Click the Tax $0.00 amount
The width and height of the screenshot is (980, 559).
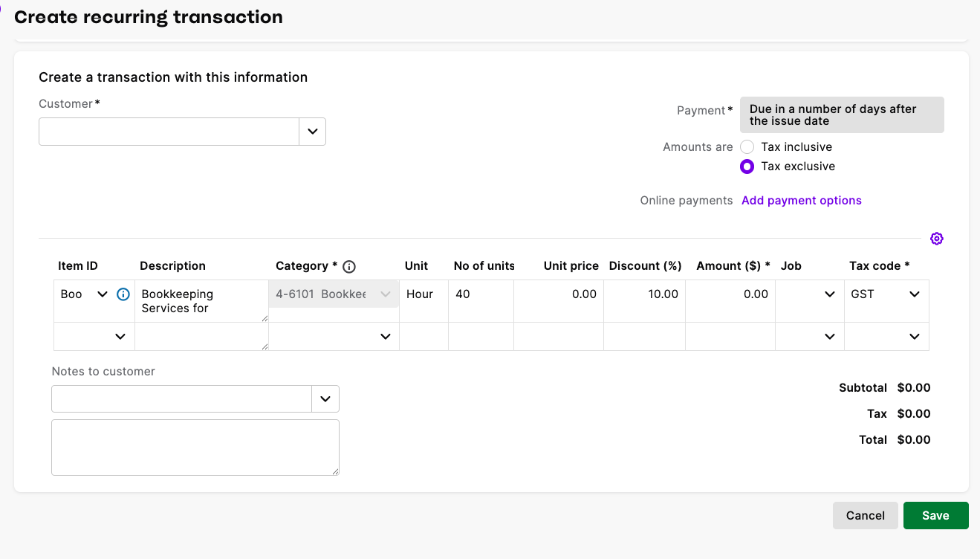click(x=914, y=414)
